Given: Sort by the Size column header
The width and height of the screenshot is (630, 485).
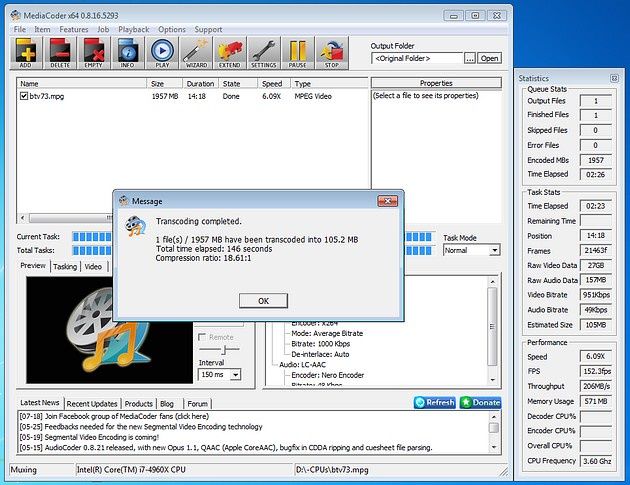Looking at the screenshot, I should 165,84.
